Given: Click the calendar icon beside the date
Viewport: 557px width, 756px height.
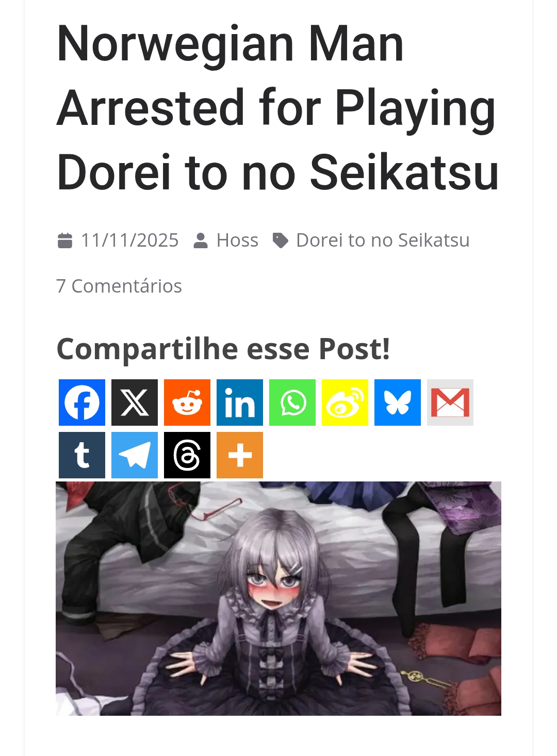Looking at the screenshot, I should 65,240.
